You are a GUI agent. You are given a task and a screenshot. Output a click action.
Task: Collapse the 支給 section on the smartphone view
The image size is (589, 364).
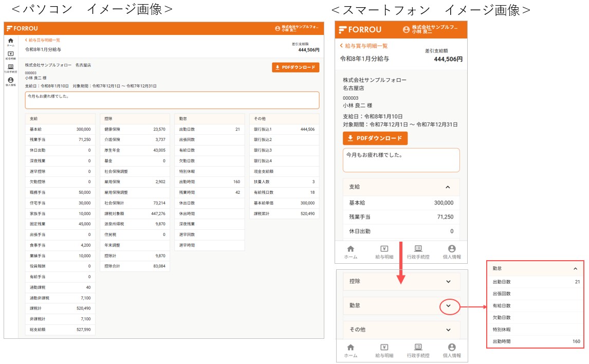pos(448,187)
